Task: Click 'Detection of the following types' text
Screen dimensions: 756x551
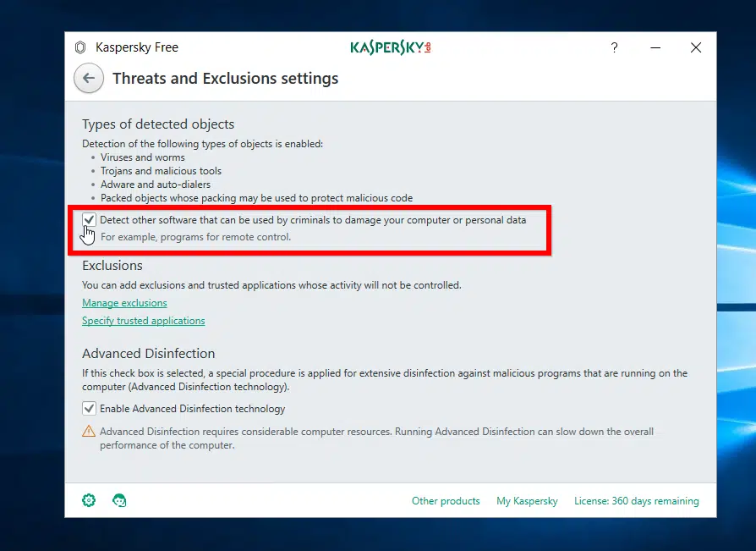Action: click(x=202, y=144)
